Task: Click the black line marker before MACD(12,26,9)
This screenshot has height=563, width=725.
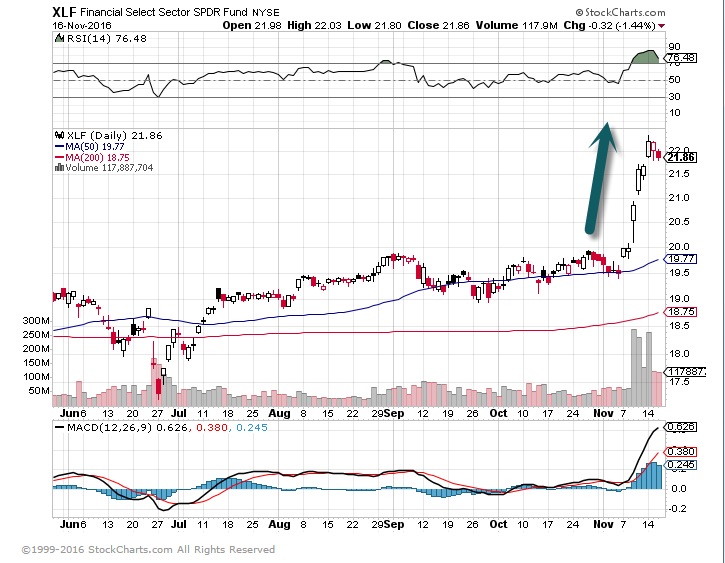Action: [x=59, y=428]
